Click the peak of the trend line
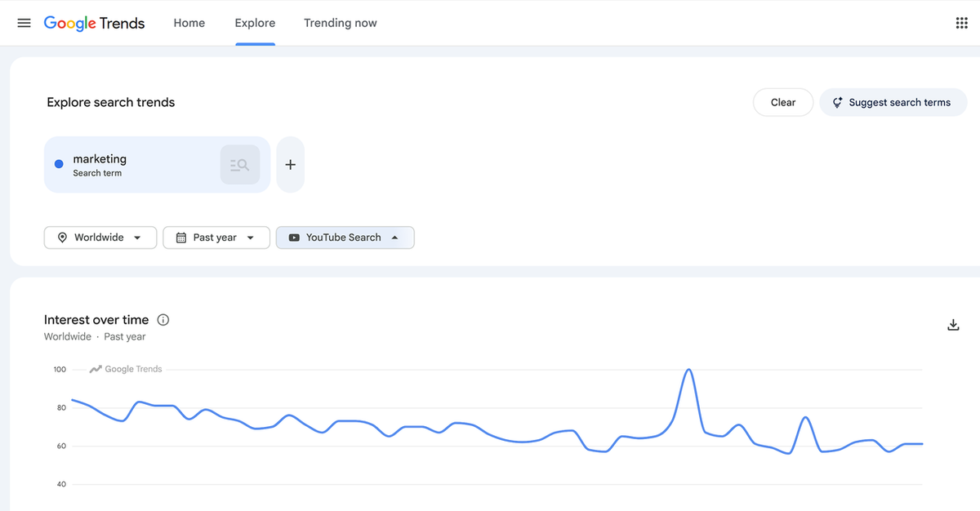 pos(689,370)
